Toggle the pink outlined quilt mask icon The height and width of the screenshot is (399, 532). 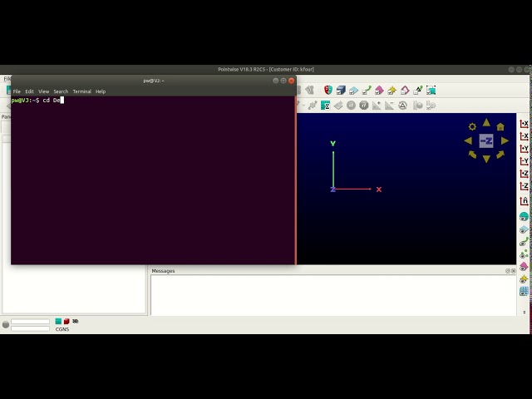point(405,91)
